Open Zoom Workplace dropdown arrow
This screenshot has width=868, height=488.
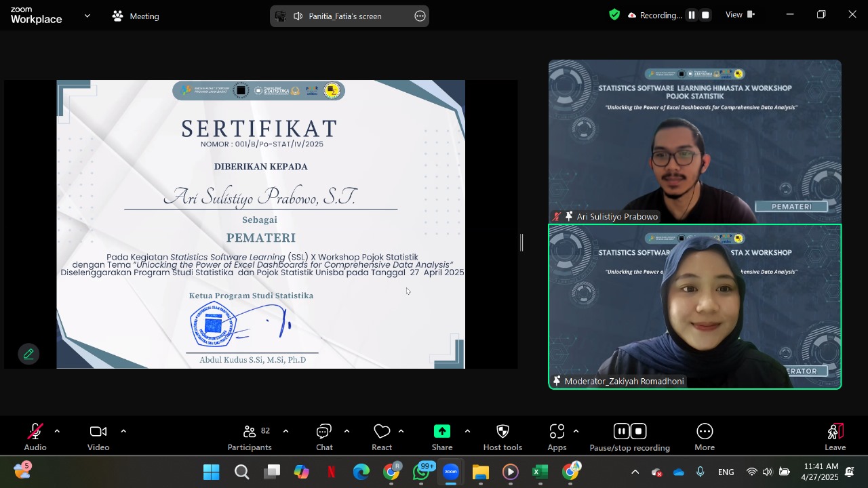(87, 16)
